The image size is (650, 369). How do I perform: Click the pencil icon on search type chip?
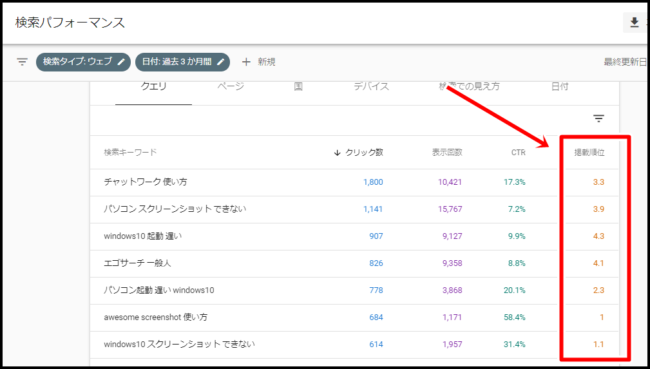121,62
